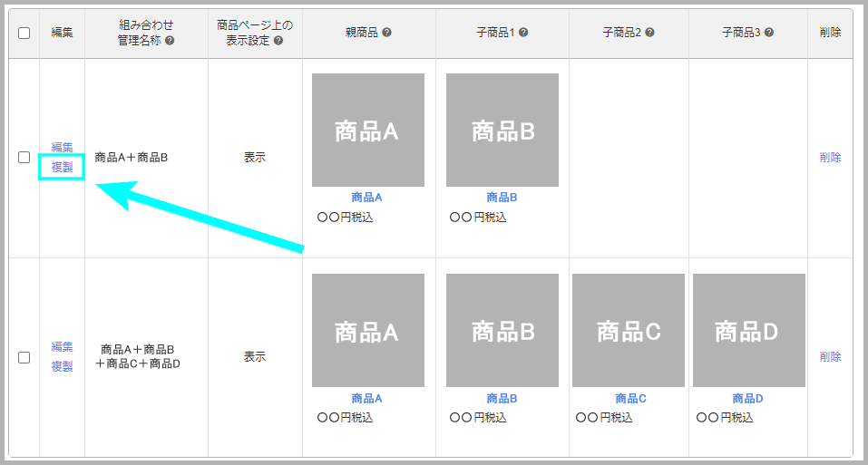
Task: Click the 商品ページ上の表示設定 header text
Action: coord(255,33)
